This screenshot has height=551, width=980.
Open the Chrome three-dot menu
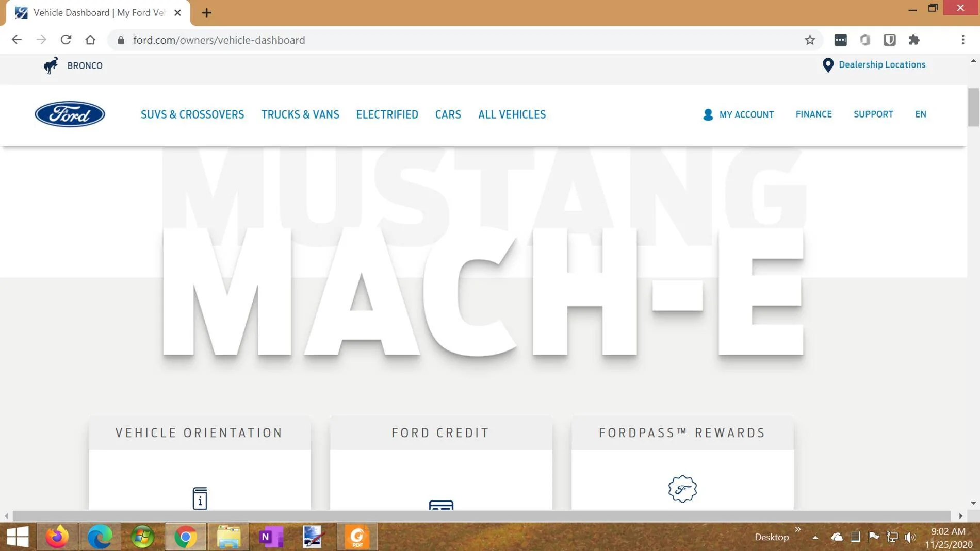click(x=963, y=40)
